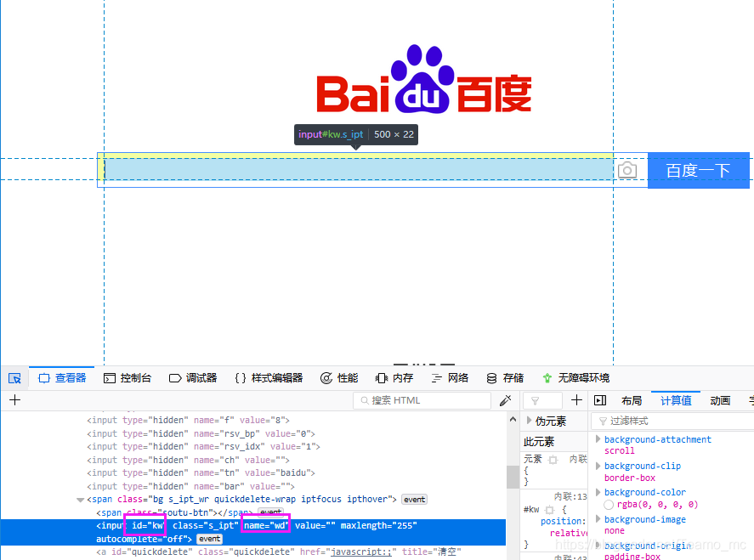The width and height of the screenshot is (754, 560).
Task: Open the 存储 storage tab
Action: (505, 378)
